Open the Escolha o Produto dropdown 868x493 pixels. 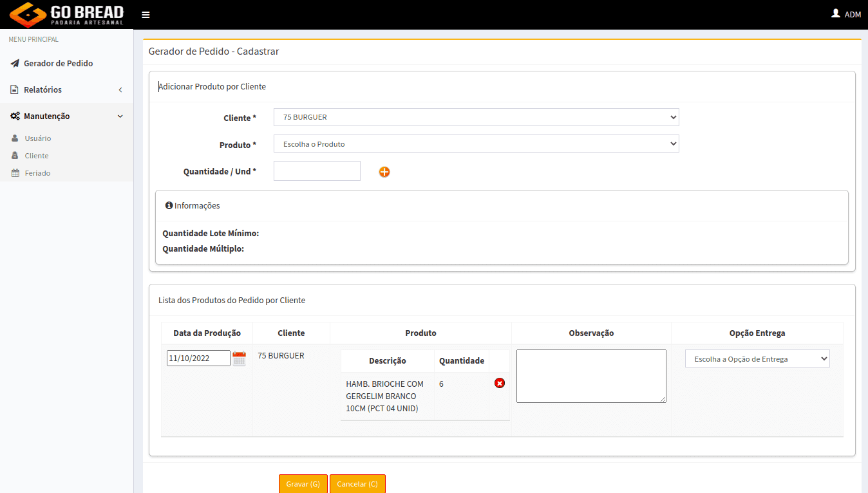coord(476,144)
